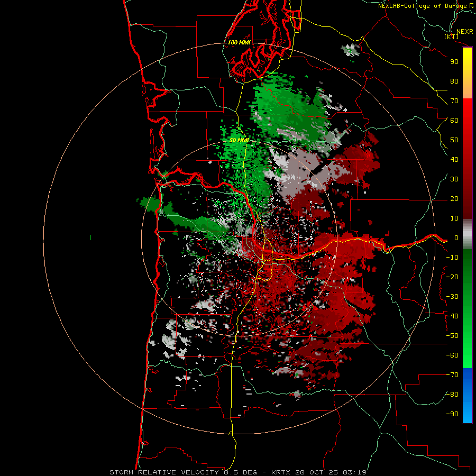This screenshot has height=476, width=476.
Task: Click the -50 value on velocity scale
Action: [452, 336]
